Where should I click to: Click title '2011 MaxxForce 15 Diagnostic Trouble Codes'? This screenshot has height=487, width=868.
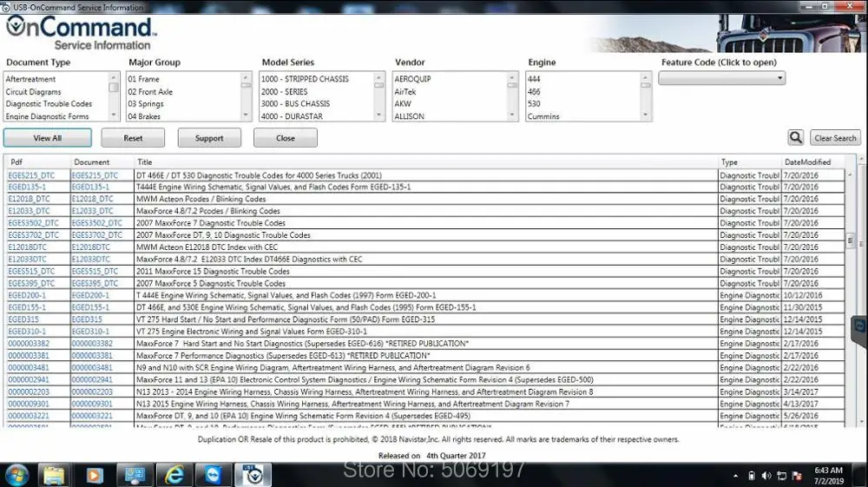tap(213, 271)
